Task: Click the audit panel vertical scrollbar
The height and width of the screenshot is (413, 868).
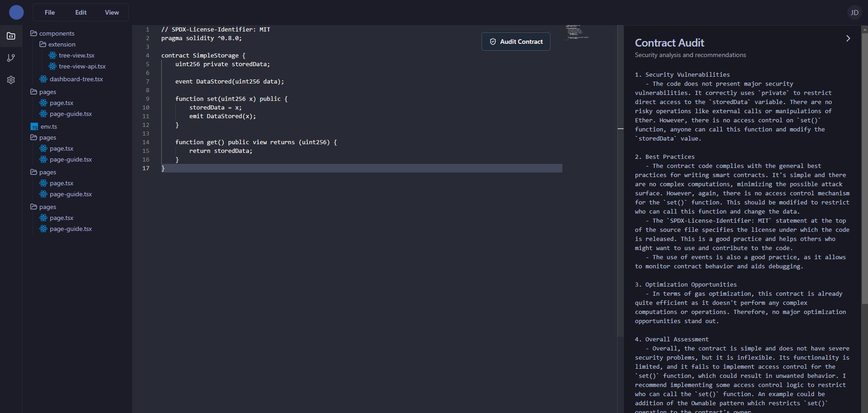Action: click(864, 168)
